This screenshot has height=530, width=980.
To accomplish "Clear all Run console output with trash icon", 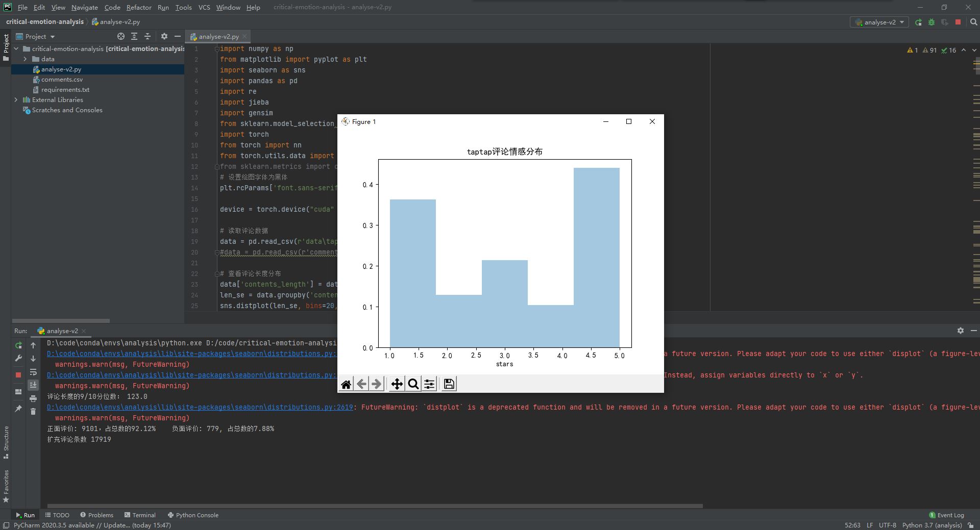I will tap(33, 411).
